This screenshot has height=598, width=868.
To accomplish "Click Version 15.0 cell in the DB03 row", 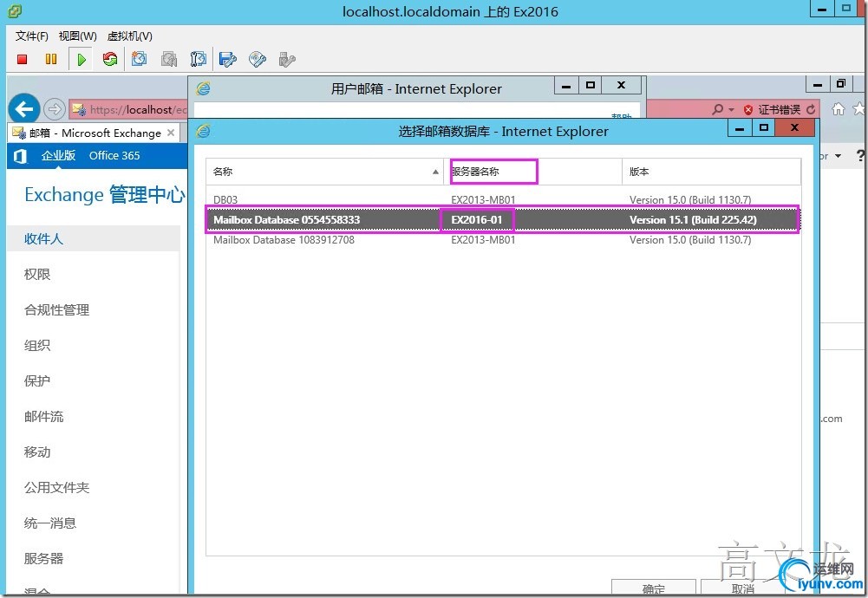I will coord(690,199).
